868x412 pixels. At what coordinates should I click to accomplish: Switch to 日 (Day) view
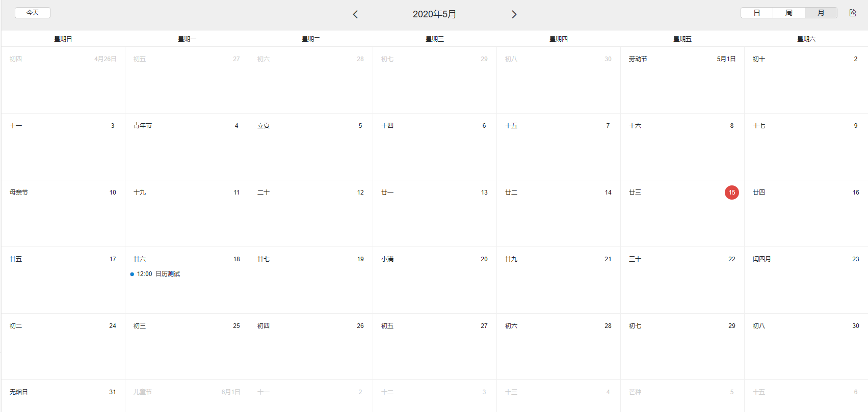coord(757,13)
